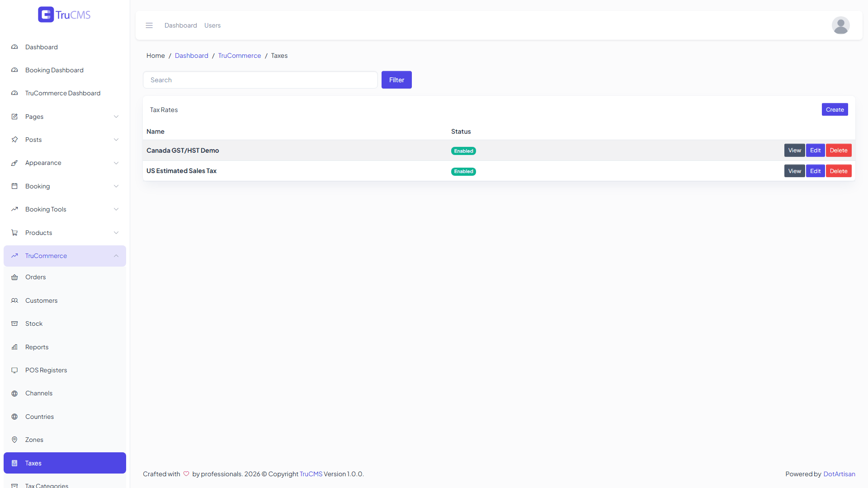Click Dashboard breadcrumb link
The width and height of the screenshot is (868, 488).
192,56
